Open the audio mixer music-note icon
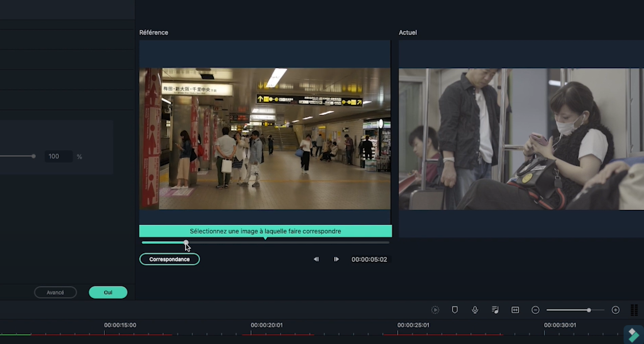Viewport: 644px width, 344px height. click(495, 310)
